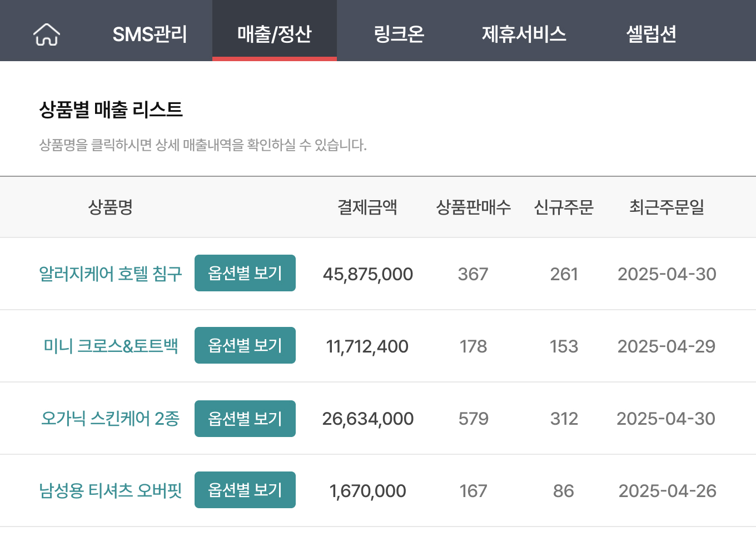Show options for 오가닉 스킨케어 2종
This screenshot has width=756, height=556.
245,419
